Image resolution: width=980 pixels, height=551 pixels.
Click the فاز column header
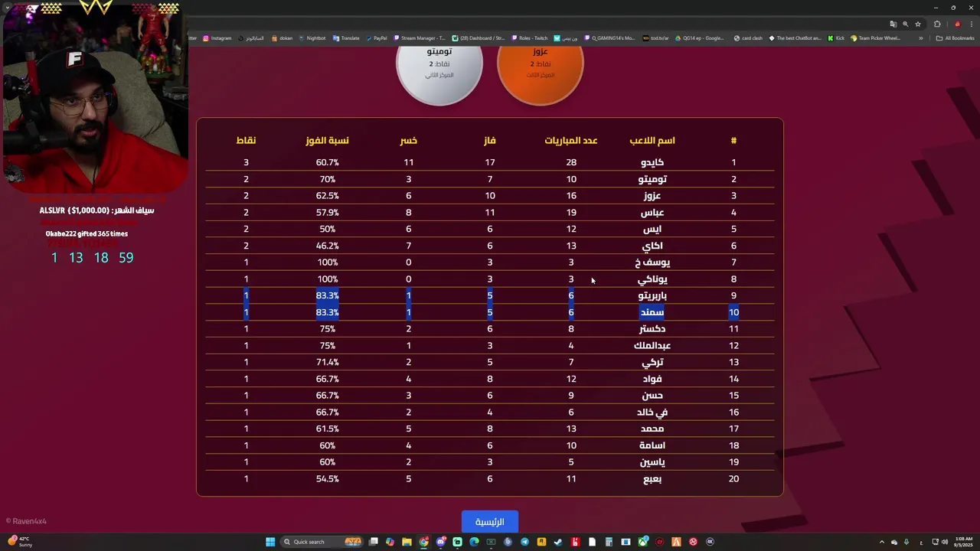point(490,140)
